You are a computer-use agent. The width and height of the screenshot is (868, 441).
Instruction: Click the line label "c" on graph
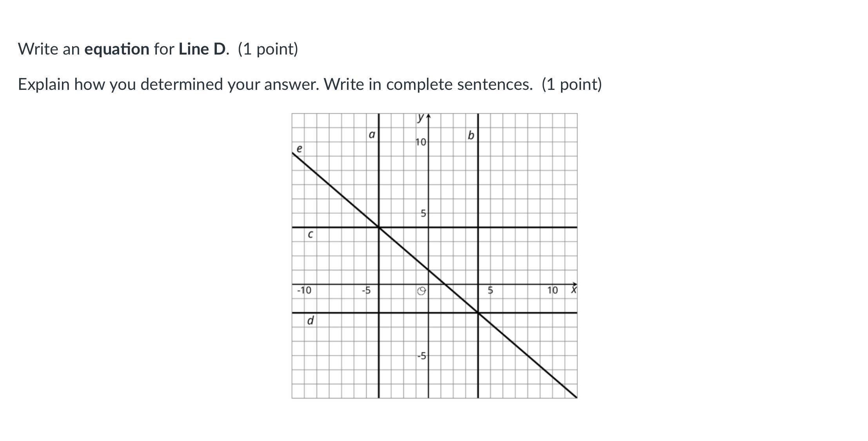(310, 235)
